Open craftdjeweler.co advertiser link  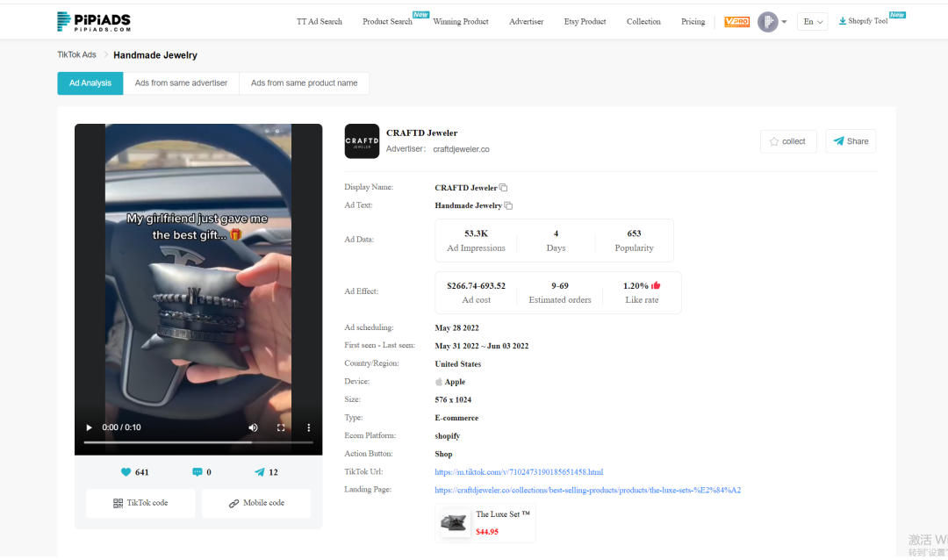click(462, 149)
